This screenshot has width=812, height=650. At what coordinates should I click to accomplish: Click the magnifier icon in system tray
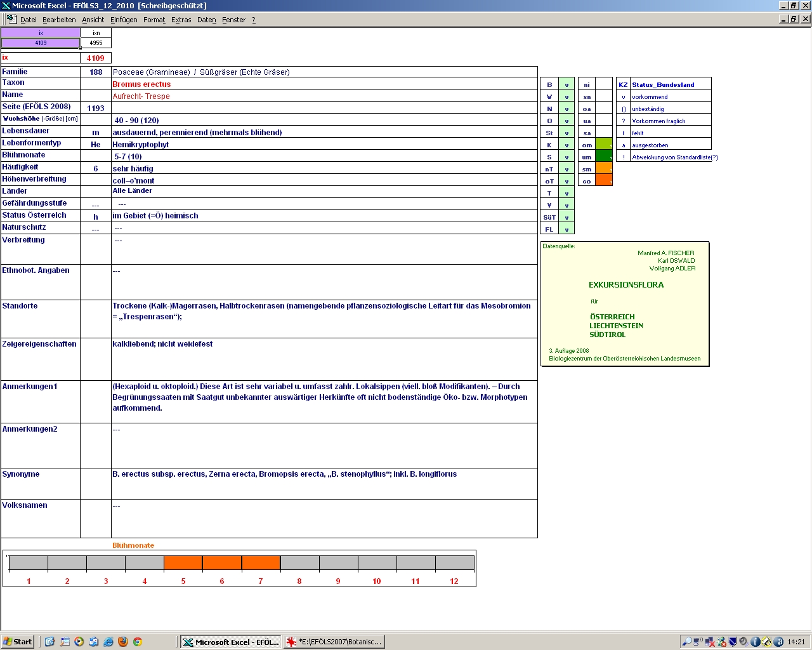[686, 642]
